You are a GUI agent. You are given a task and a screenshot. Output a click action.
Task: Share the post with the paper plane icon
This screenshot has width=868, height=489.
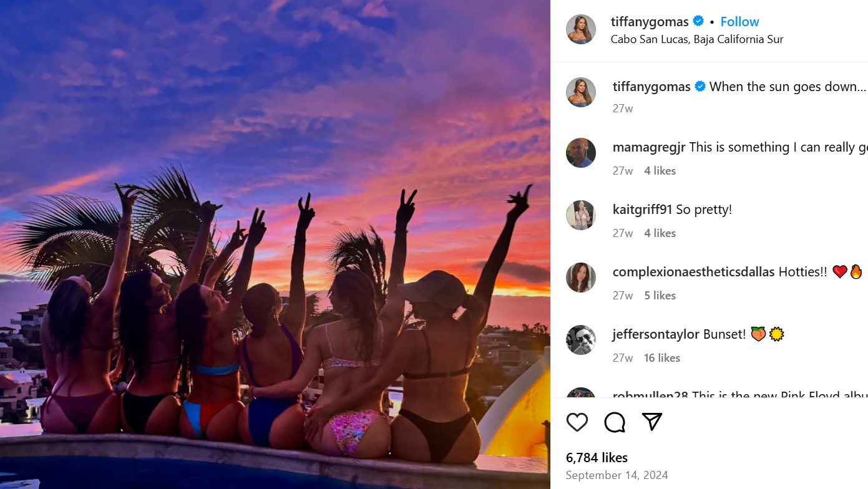tap(652, 422)
